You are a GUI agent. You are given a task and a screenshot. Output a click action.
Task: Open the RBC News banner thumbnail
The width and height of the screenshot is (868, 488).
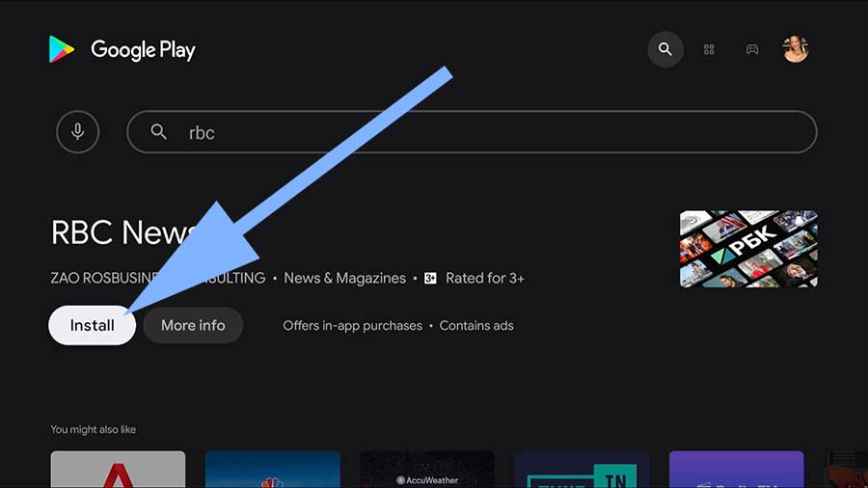pyautogui.click(x=748, y=249)
